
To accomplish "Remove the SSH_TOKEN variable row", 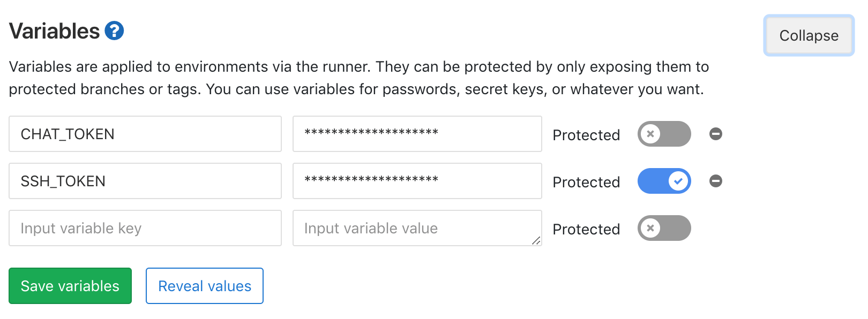I will point(716,181).
